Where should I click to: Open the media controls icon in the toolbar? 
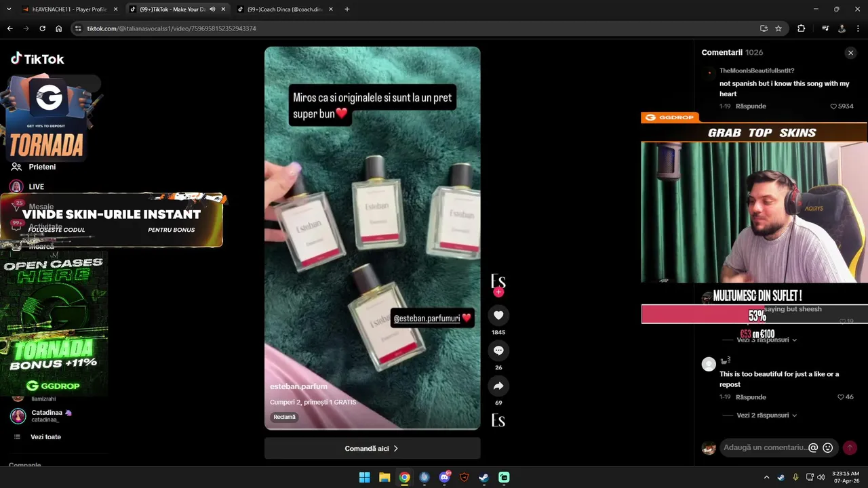click(x=825, y=28)
